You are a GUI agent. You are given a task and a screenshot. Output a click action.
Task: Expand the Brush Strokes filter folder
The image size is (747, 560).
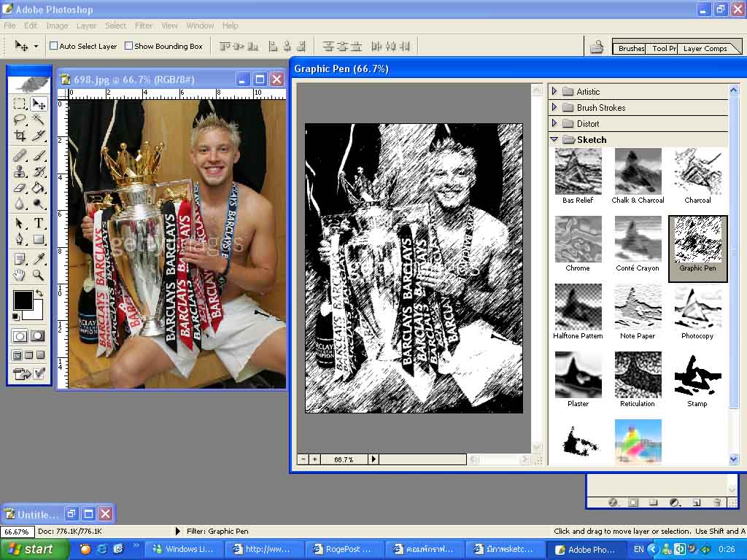(x=554, y=107)
